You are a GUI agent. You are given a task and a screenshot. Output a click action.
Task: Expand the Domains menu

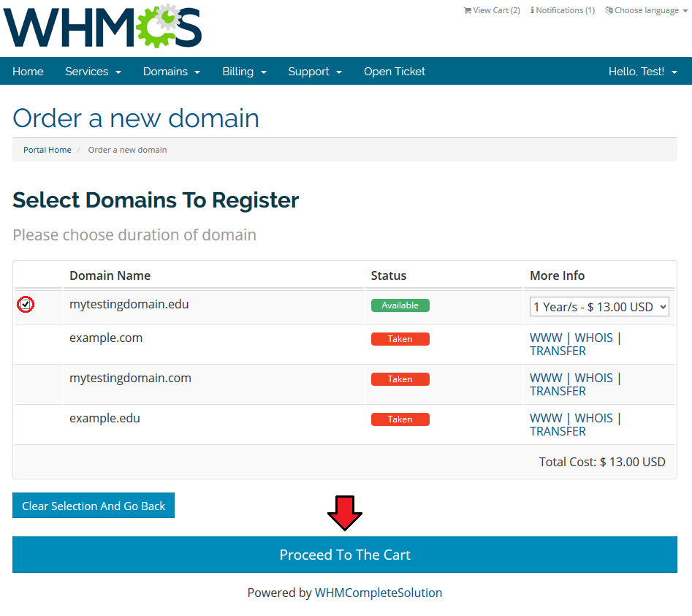pyautogui.click(x=172, y=72)
